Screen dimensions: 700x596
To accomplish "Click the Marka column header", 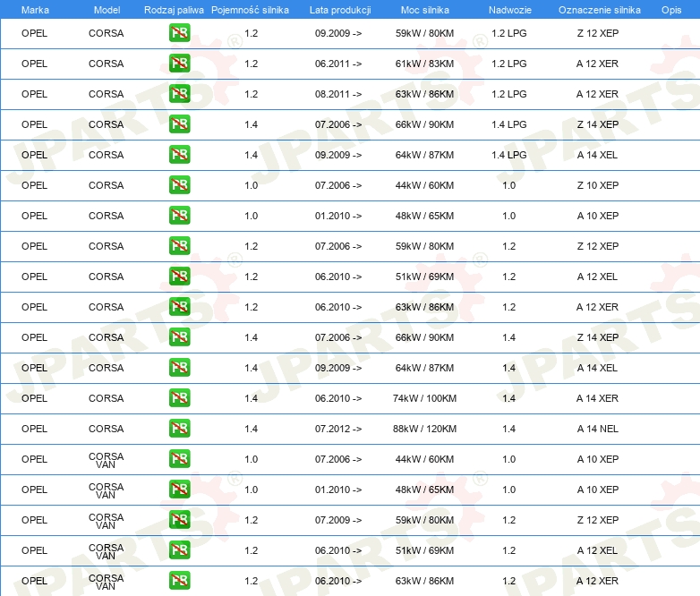I will pyautogui.click(x=35, y=9).
